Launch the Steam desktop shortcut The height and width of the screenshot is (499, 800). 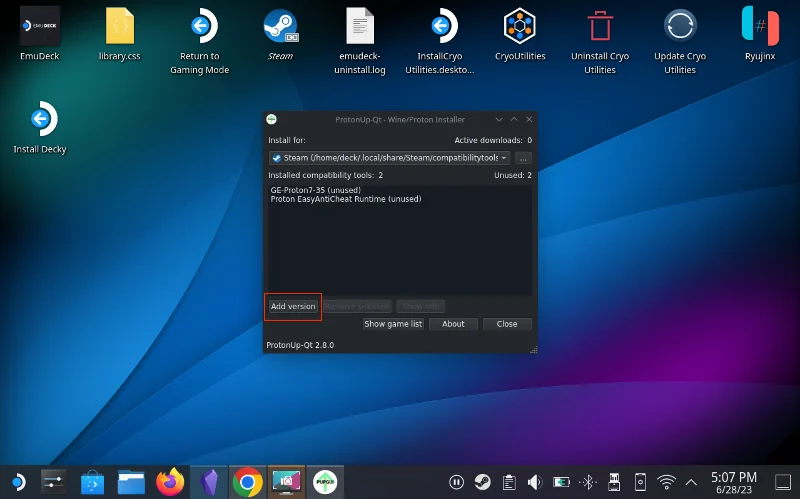[280, 34]
